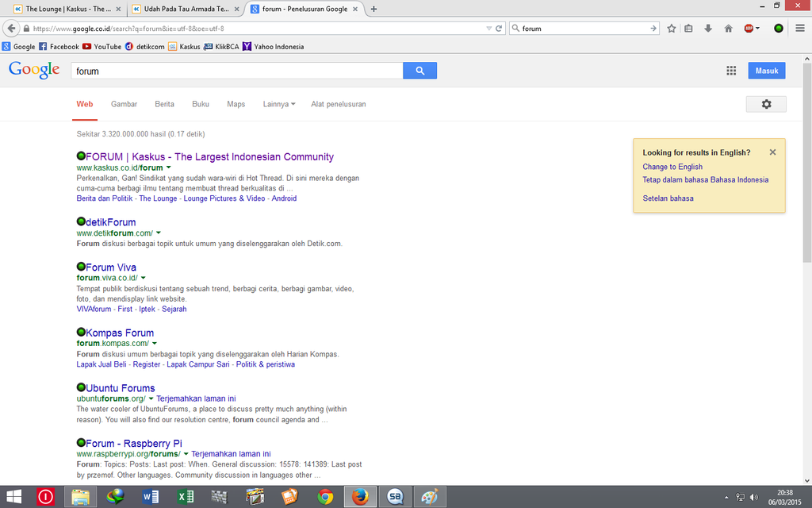Expand arrow next to www.kaskus.co.id/forum
This screenshot has height=508, width=812.
click(x=168, y=167)
